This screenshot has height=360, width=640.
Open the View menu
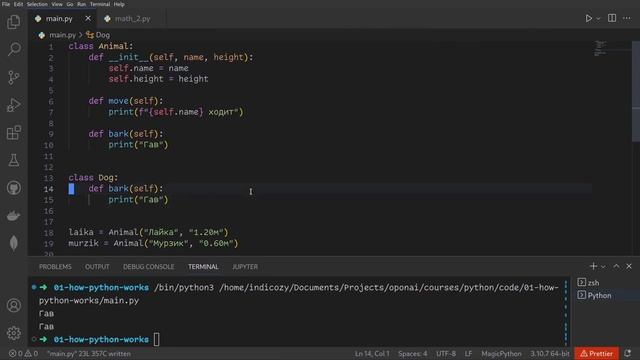coord(57,4)
